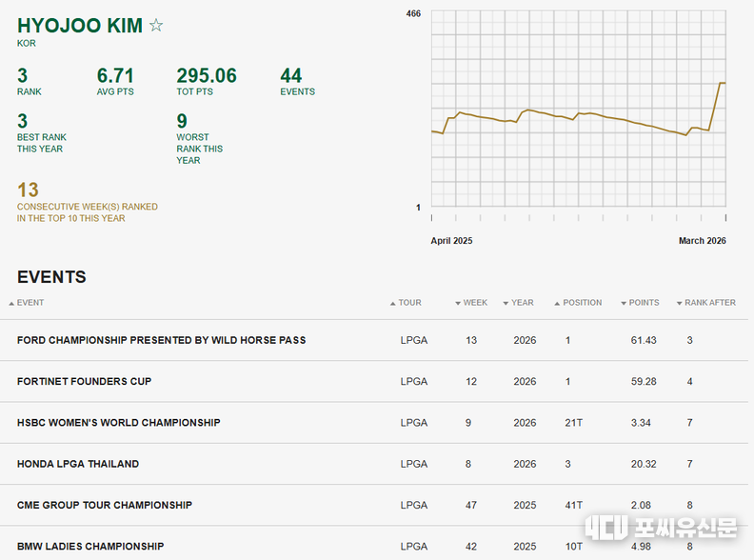754x560 pixels.
Task: Click LPGA tour in Ford Championship row
Action: pos(414,340)
